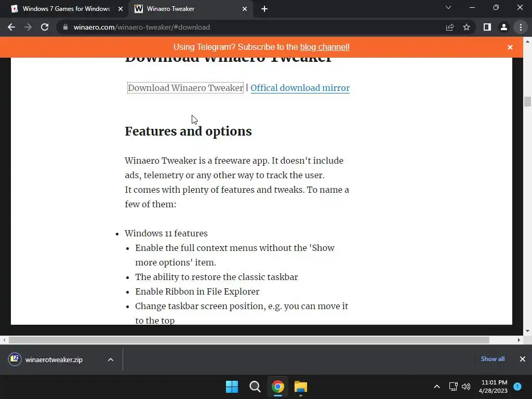Click the Chrome taskbar icon

point(277,387)
